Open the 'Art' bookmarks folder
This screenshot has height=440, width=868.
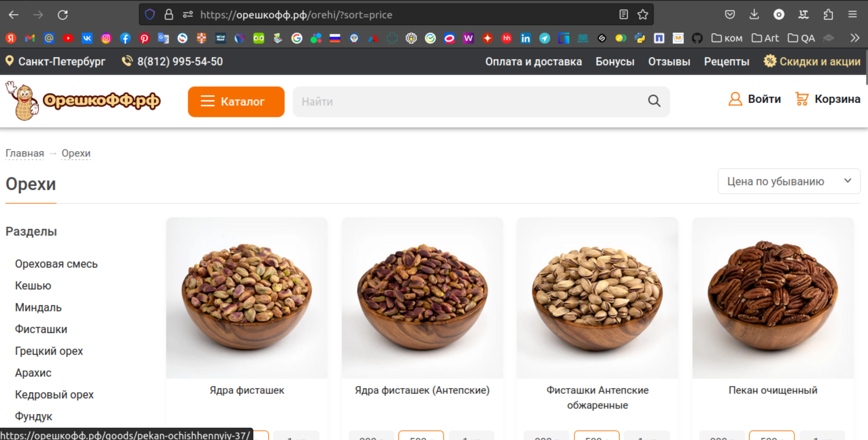click(765, 38)
